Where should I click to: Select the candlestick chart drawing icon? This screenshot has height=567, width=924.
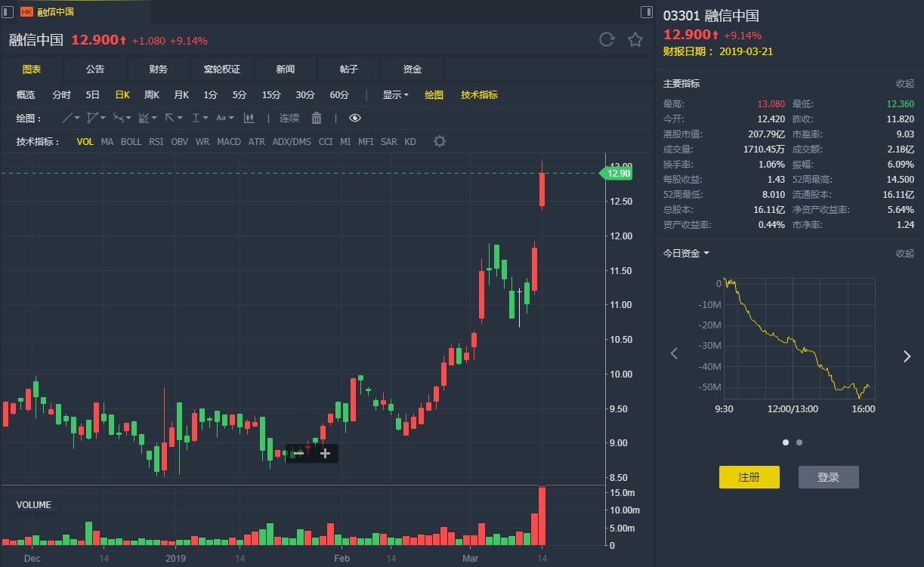249,118
